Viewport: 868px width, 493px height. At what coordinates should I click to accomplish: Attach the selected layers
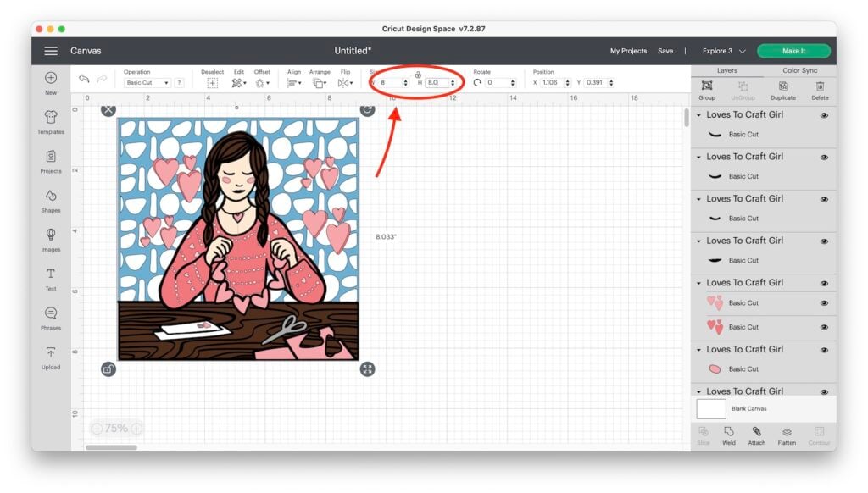757,435
